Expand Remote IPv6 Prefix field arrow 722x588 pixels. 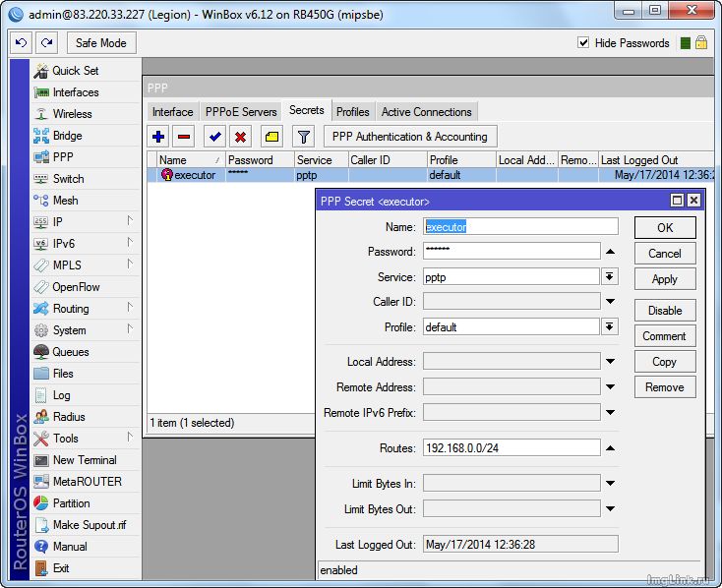pyautogui.click(x=610, y=413)
